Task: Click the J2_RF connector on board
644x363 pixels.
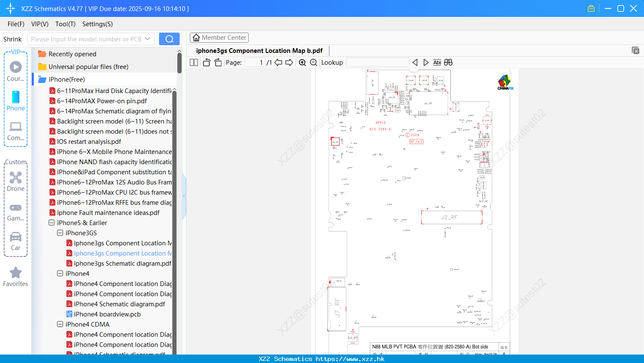Action: tap(451, 217)
